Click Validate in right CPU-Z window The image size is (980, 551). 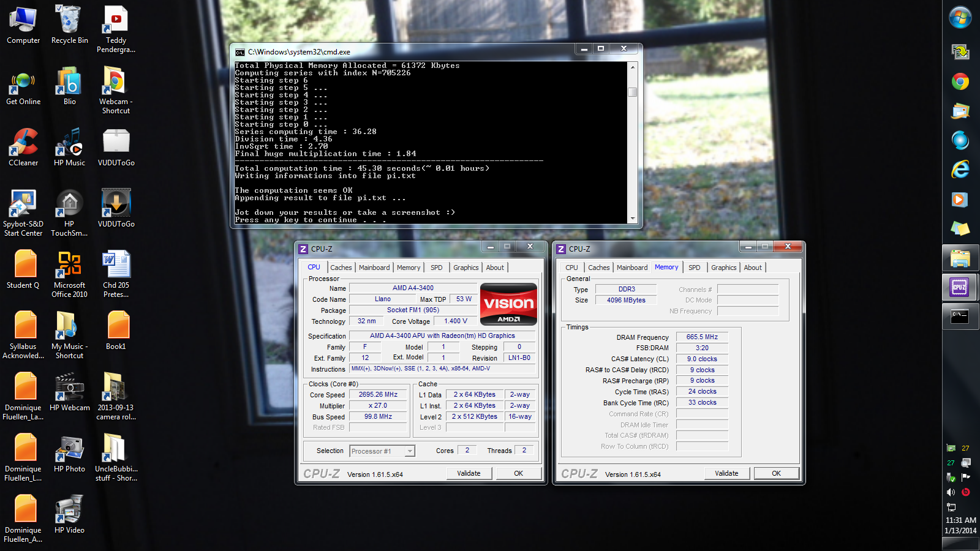tap(726, 473)
